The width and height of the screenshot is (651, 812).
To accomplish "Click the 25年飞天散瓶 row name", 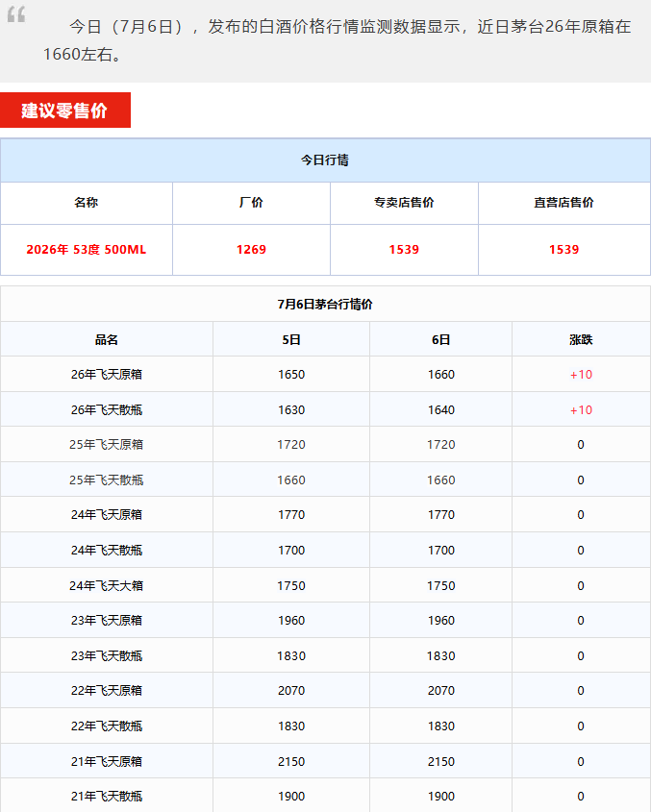I will (x=106, y=480).
